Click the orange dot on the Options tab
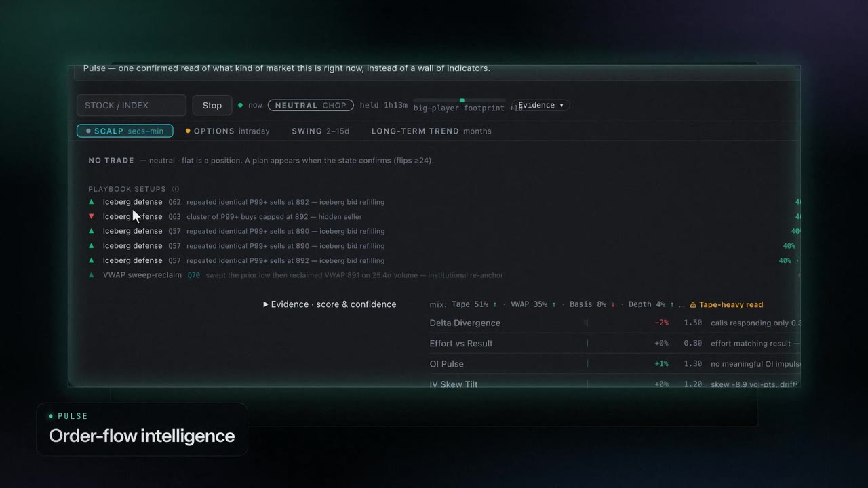The image size is (868, 488). tap(188, 131)
